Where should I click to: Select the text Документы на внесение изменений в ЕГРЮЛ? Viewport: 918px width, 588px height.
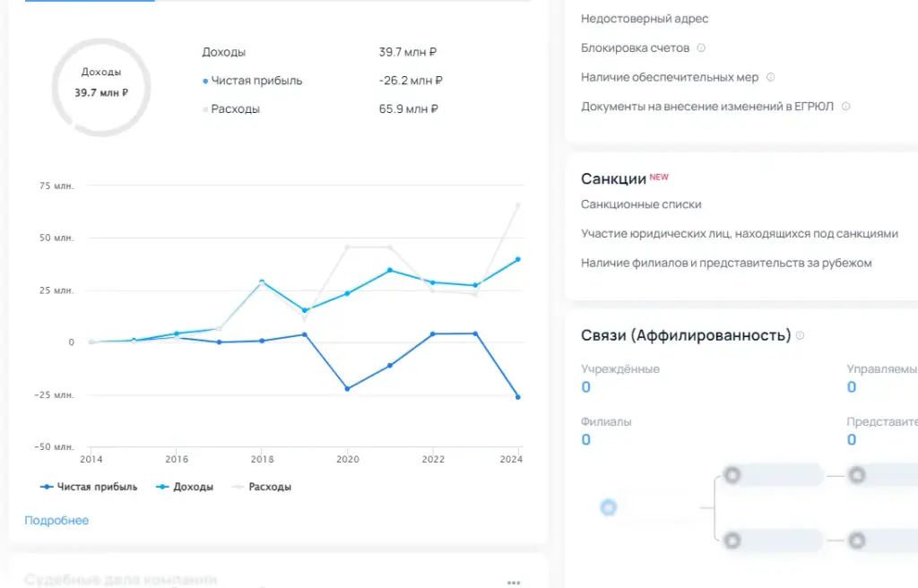[707, 107]
